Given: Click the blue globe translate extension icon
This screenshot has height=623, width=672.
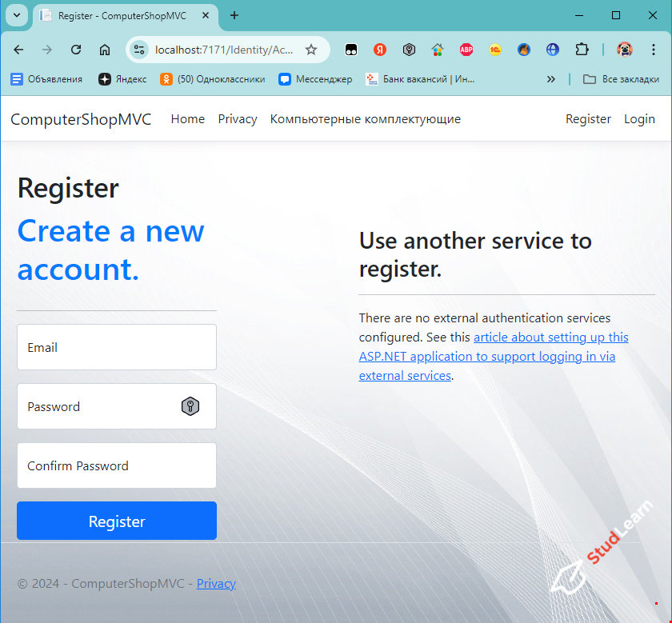Looking at the screenshot, I should point(553,49).
